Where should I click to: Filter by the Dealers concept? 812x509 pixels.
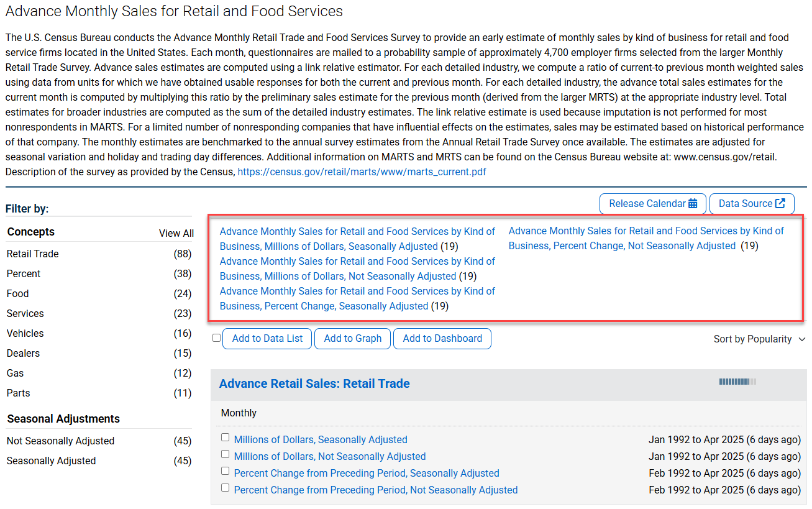pos(24,353)
